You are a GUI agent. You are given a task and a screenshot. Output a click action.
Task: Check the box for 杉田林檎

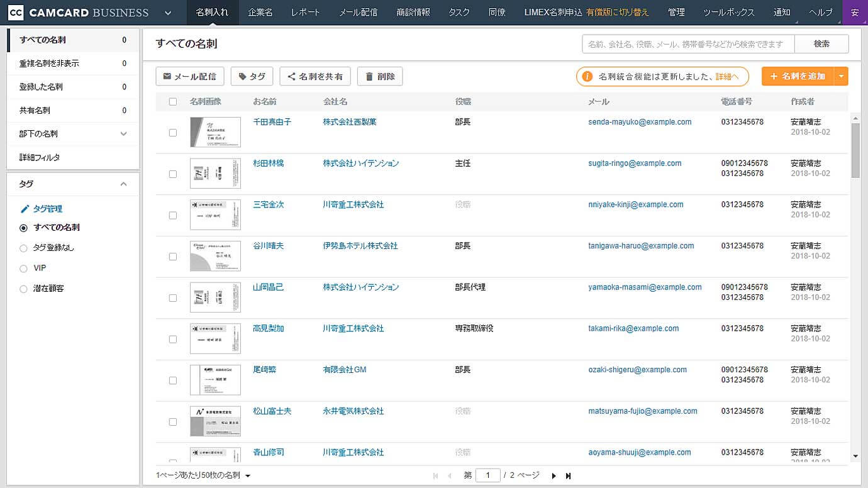click(173, 174)
